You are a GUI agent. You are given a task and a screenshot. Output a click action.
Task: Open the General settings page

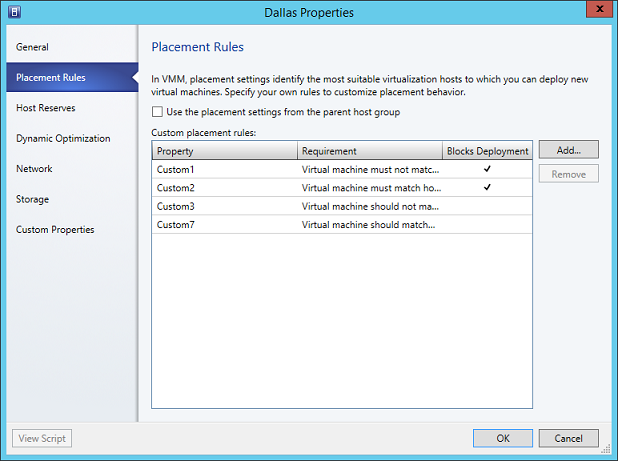click(x=33, y=47)
